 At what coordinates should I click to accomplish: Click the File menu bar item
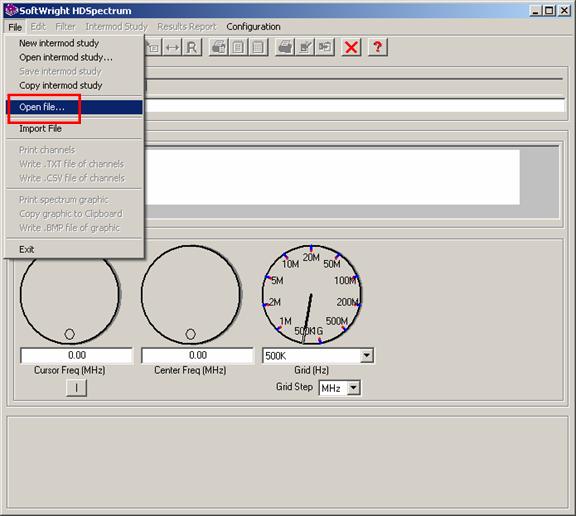15,27
